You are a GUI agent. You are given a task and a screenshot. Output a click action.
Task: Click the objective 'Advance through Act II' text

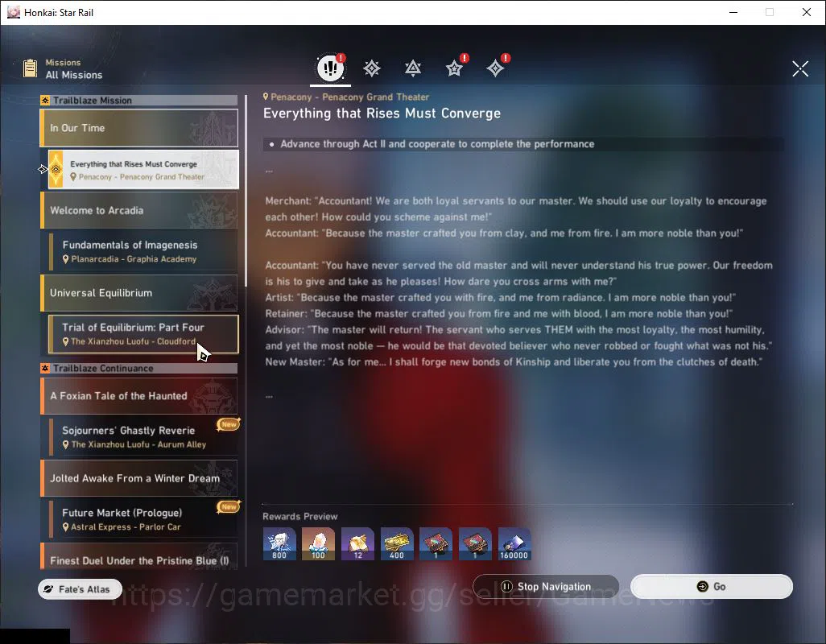click(437, 144)
